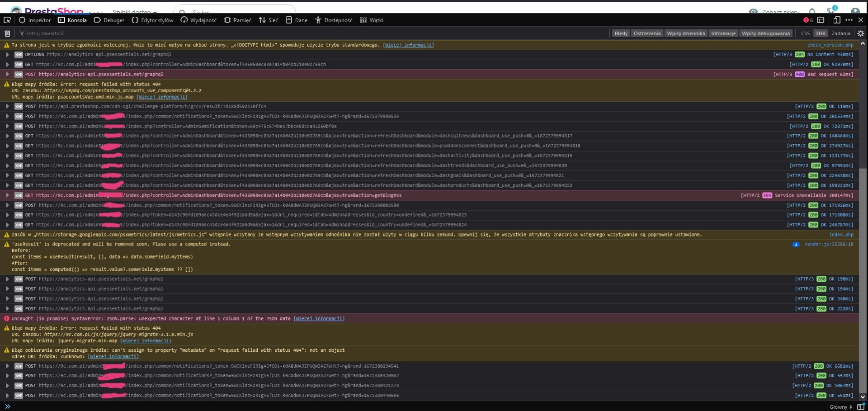
Task: Toggle the XHR filter button
Action: pos(821,33)
